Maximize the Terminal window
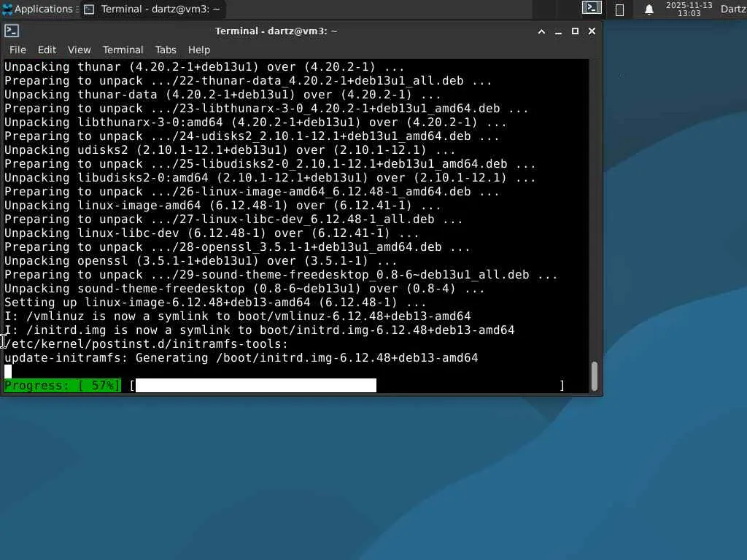Screen dimensions: 747x560 (575, 31)
